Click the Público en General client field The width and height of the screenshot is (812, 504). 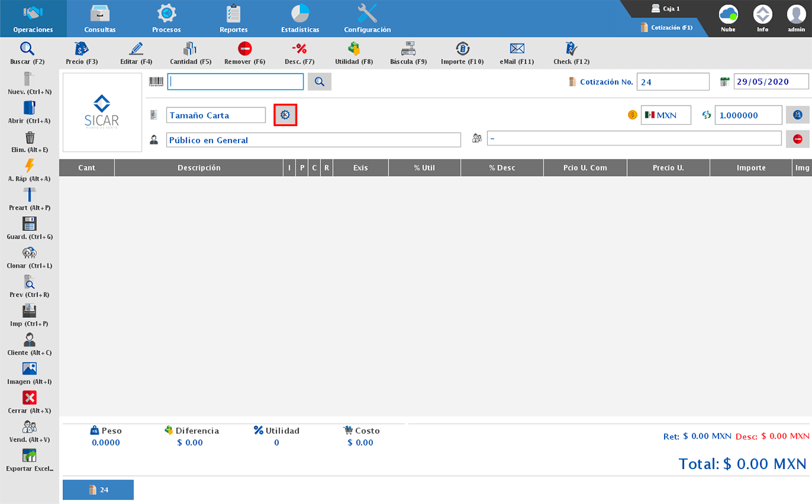point(313,140)
